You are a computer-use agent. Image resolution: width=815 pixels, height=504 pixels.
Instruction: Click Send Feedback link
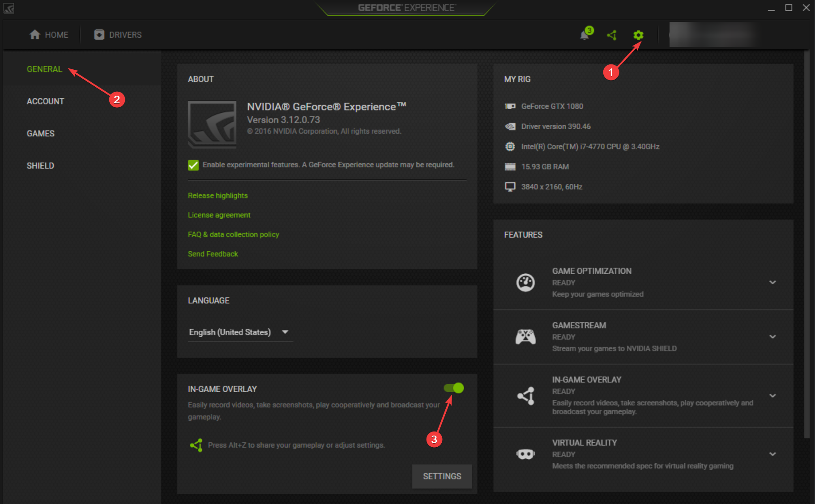tap(213, 254)
